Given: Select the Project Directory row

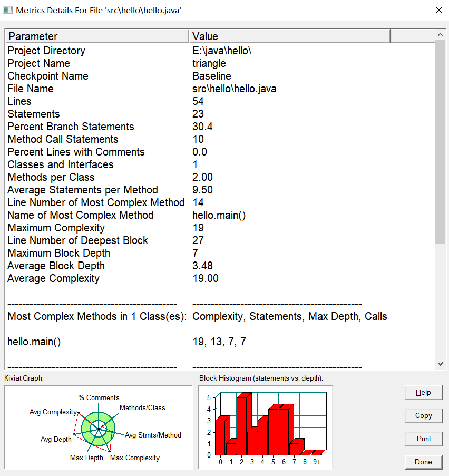Looking at the screenshot, I should point(220,51).
